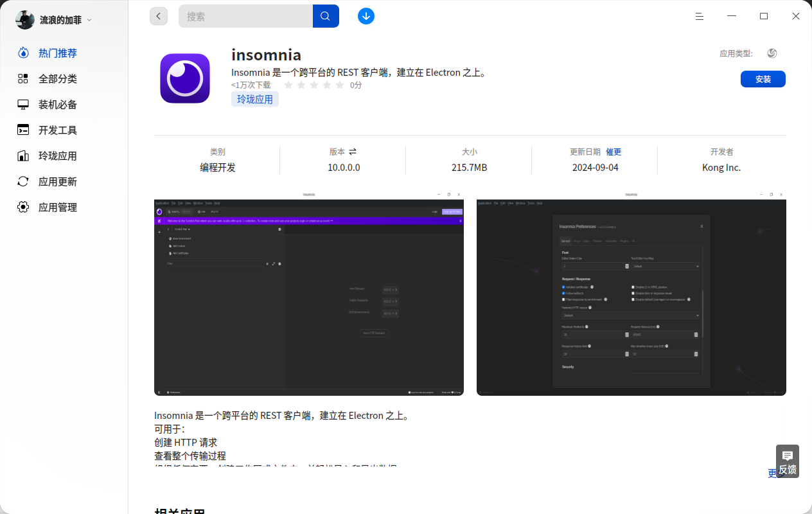Click the <1万次下载 download count
812x514 pixels.
[x=251, y=85]
